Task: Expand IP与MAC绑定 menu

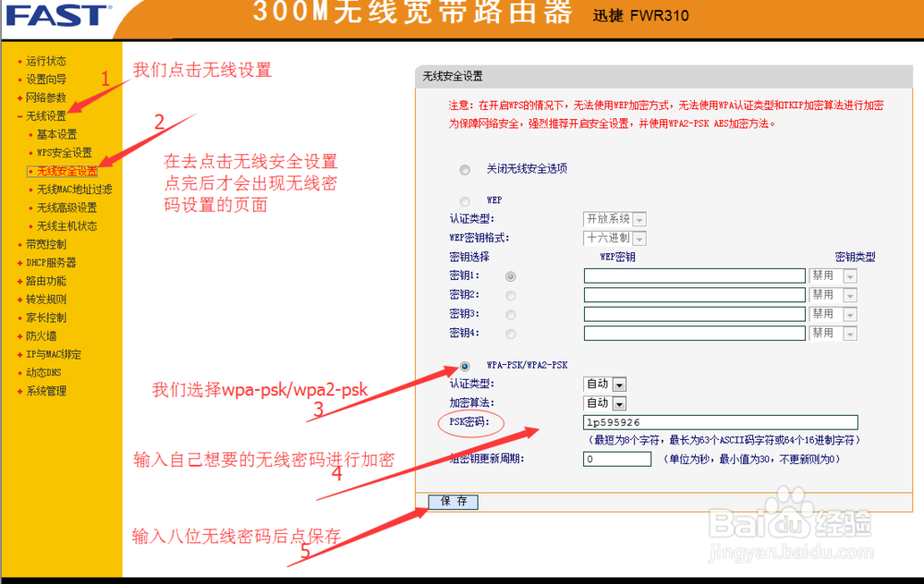Action: pyautogui.click(x=54, y=354)
